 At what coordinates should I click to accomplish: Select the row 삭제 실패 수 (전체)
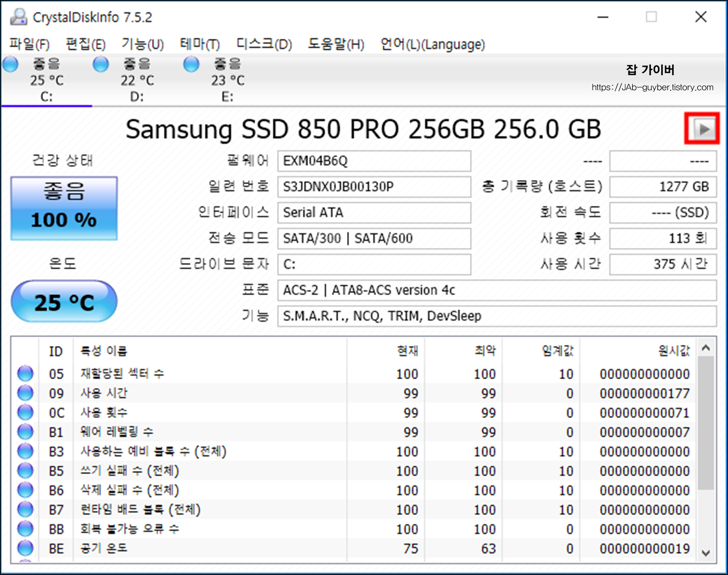[354, 490]
